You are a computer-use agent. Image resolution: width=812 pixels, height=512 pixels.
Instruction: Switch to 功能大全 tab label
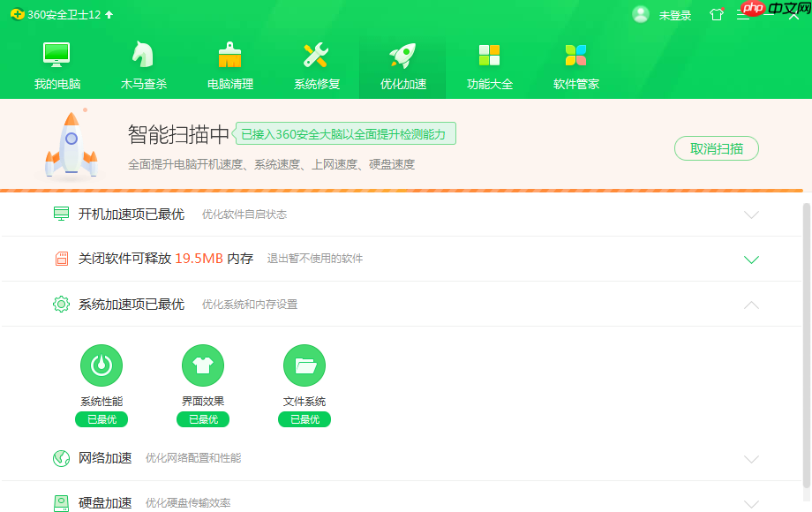tap(489, 84)
